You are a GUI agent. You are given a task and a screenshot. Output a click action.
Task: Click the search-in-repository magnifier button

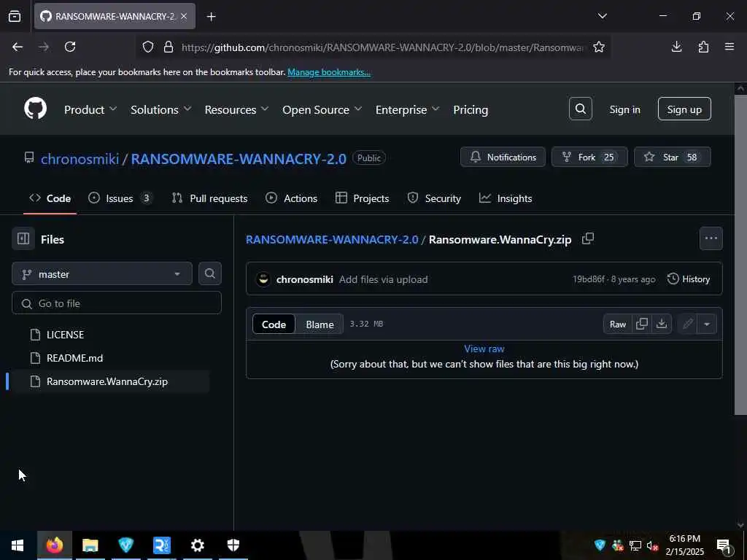(209, 274)
